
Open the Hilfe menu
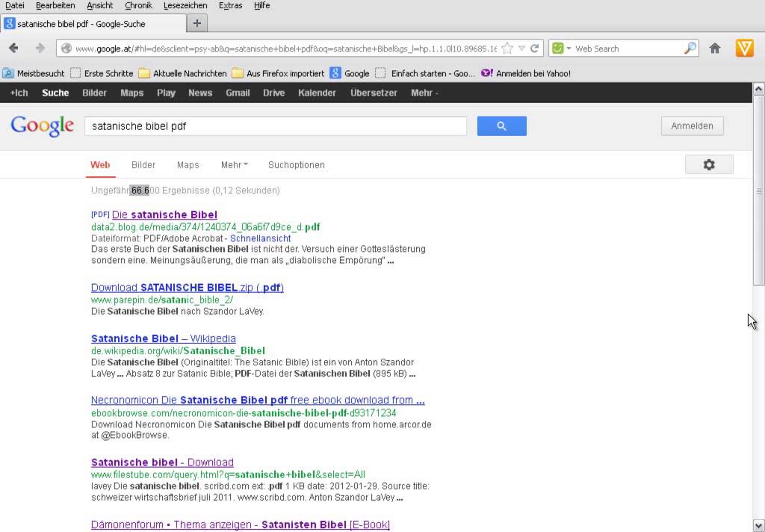[x=262, y=5]
